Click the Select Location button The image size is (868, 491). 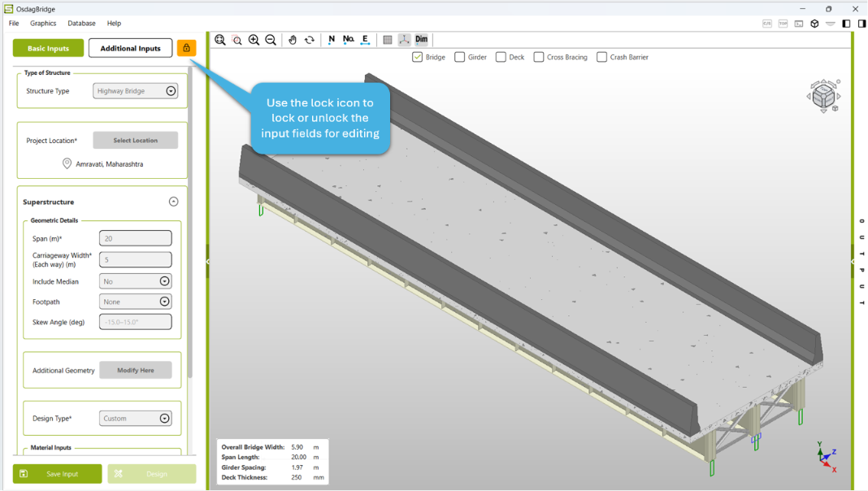pos(136,141)
